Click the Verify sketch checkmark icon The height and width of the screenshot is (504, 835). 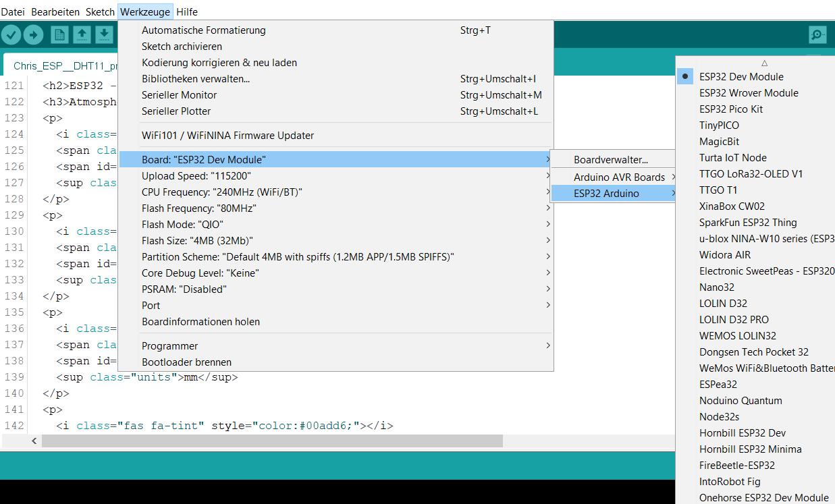click(11, 35)
